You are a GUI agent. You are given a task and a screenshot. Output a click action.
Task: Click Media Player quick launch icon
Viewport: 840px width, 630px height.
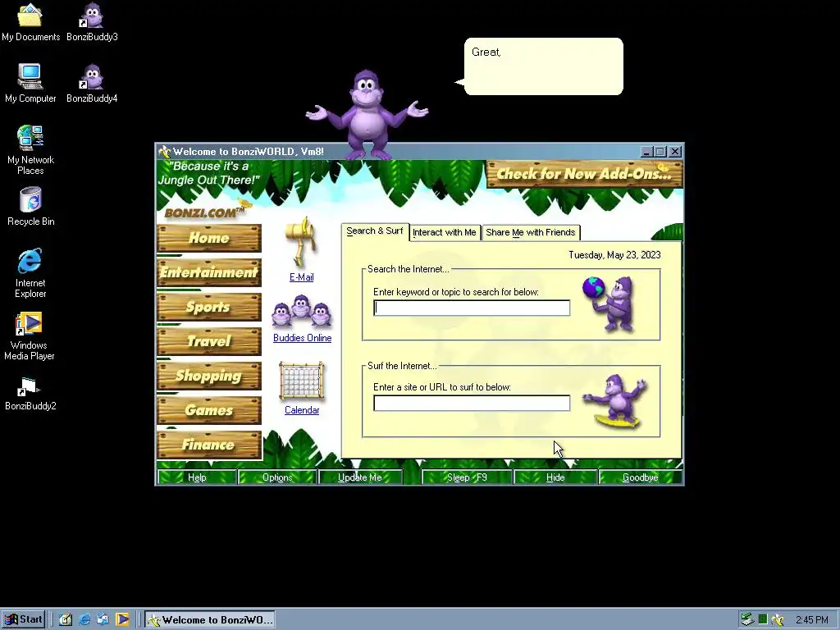122,620
